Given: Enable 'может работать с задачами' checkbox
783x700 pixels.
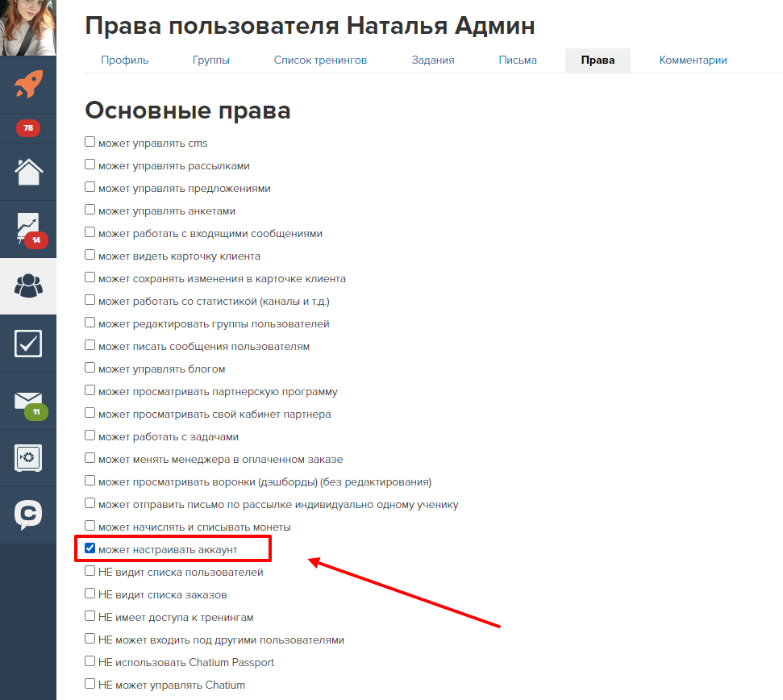Looking at the screenshot, I should (90, 435).
